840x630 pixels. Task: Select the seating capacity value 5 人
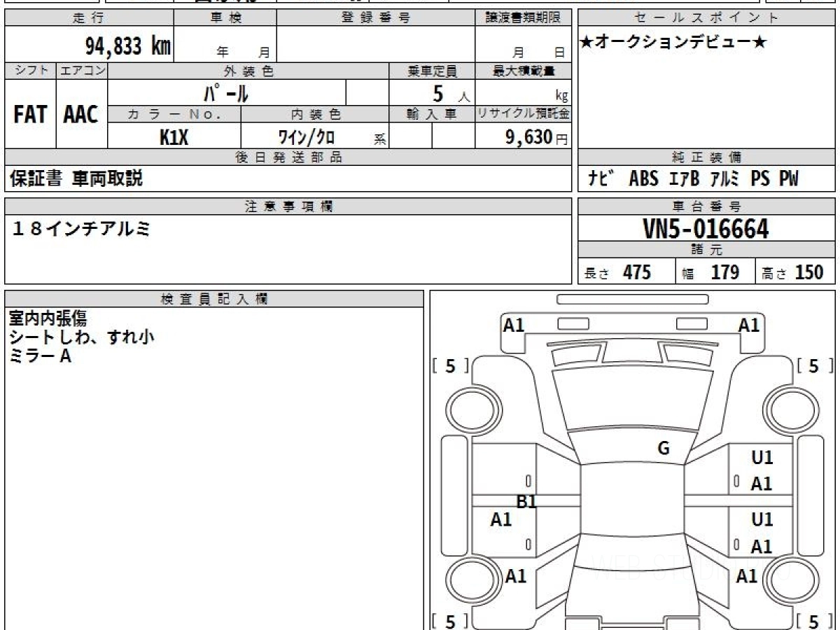coord(451,93)
